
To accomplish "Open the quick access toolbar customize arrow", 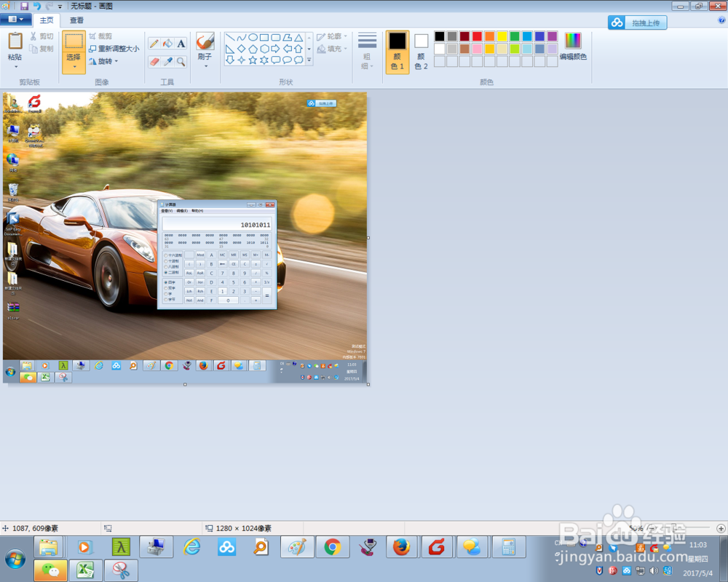I will (60, 7).
